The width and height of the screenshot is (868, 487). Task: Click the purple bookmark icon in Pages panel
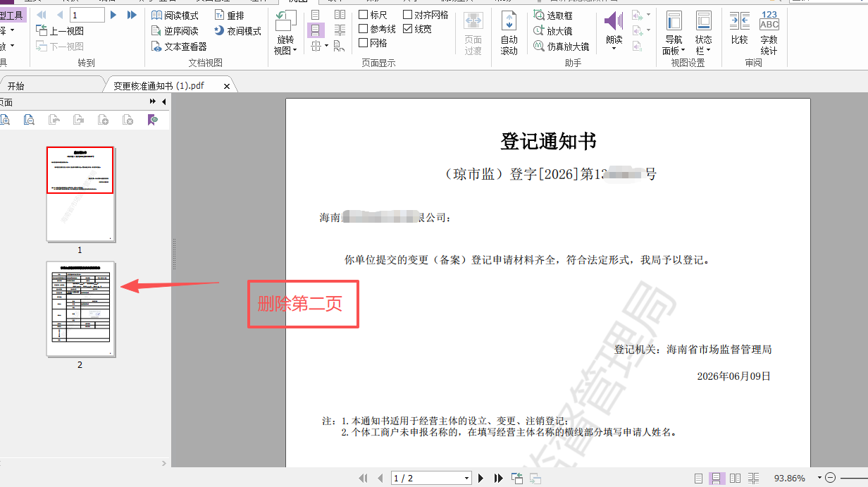153,120
